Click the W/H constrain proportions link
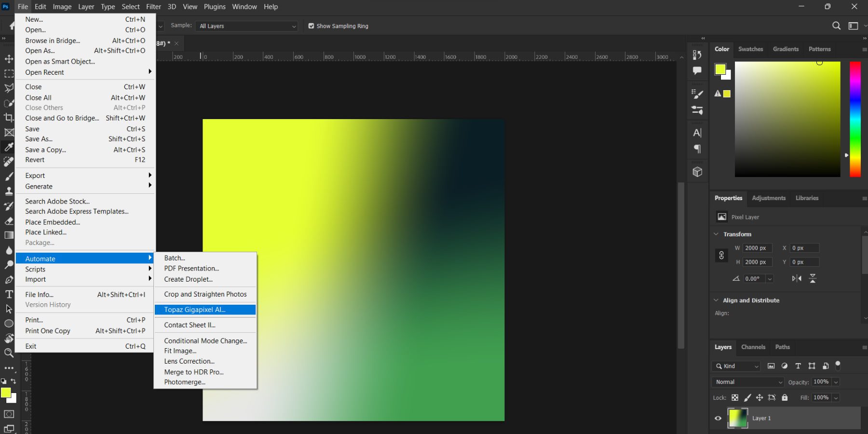 (721, 256)
